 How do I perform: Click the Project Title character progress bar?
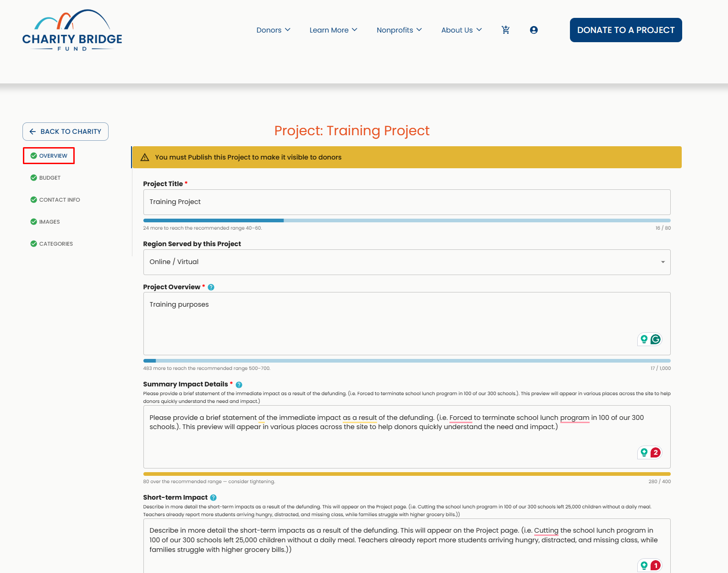point(407,220)
